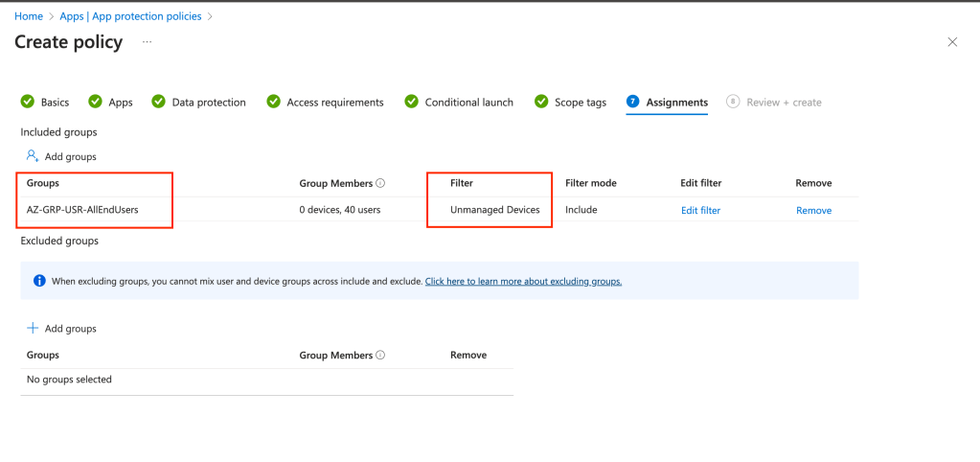
Task: Click the green checkmark icon for Basics
Action: click(x=29, y=103)
